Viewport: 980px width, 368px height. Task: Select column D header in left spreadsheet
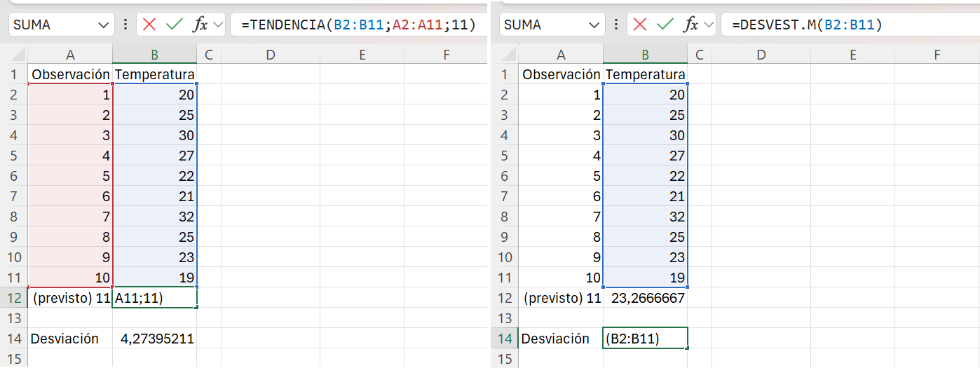271,55
